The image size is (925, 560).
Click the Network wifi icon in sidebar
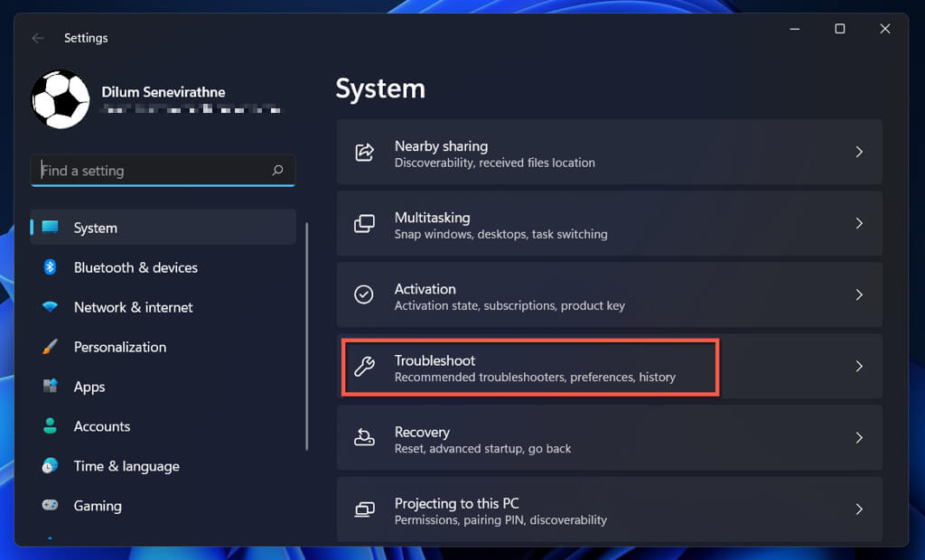tap(51, 307)
